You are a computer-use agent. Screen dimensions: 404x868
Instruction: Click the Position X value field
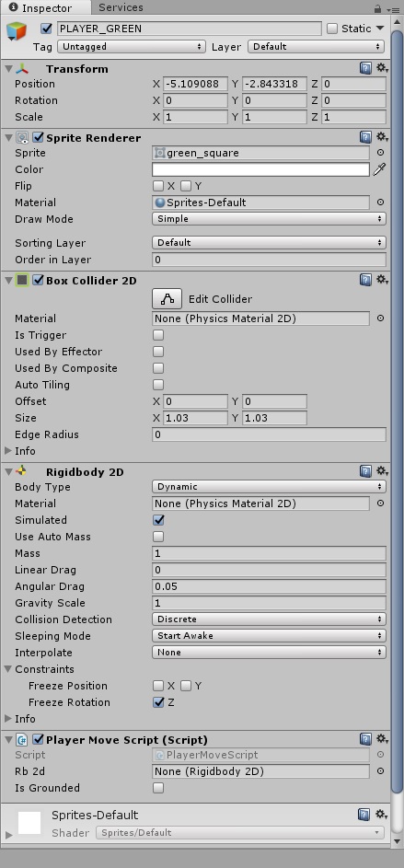click(x=195, y=84)
